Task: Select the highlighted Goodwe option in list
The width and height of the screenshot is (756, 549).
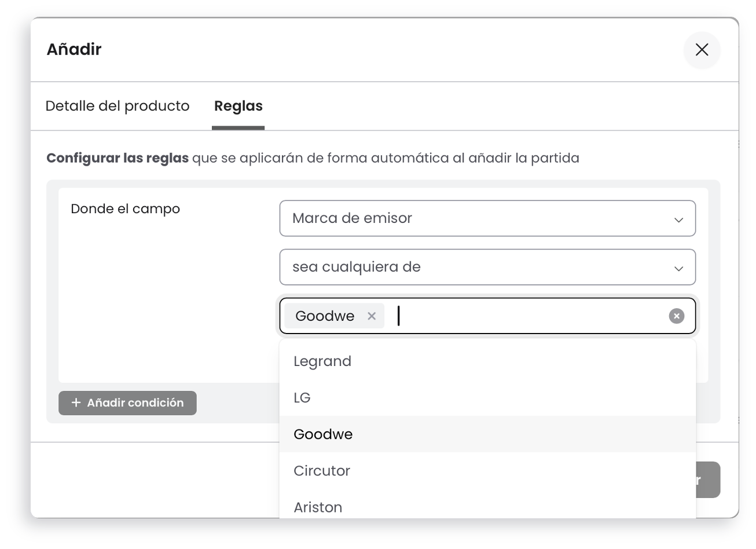Action: pyautogui.click(x=323, y=434)
